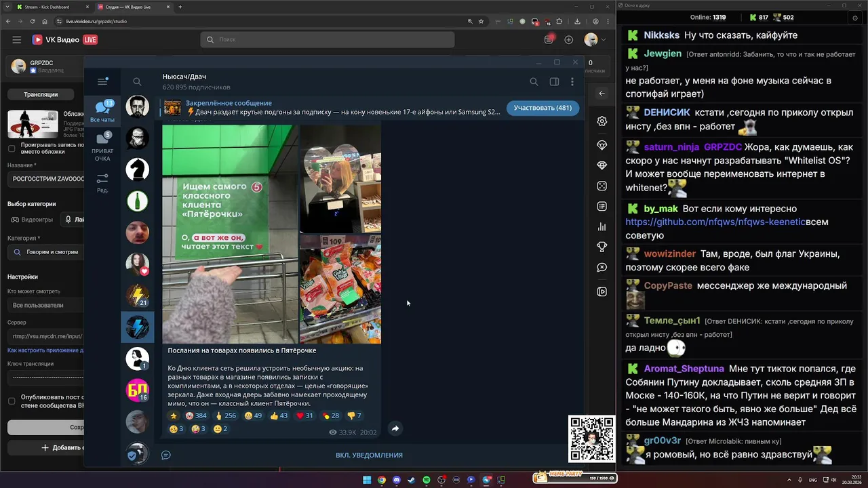Click trophy icon in Kick chat sidebar
The image size is (868, 488).
601,247
